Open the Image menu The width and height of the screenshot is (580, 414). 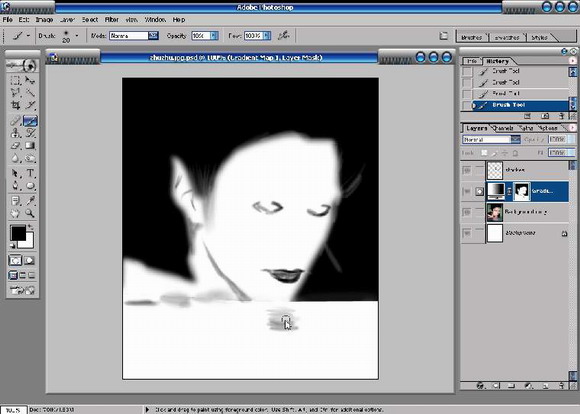coord(44,20)
